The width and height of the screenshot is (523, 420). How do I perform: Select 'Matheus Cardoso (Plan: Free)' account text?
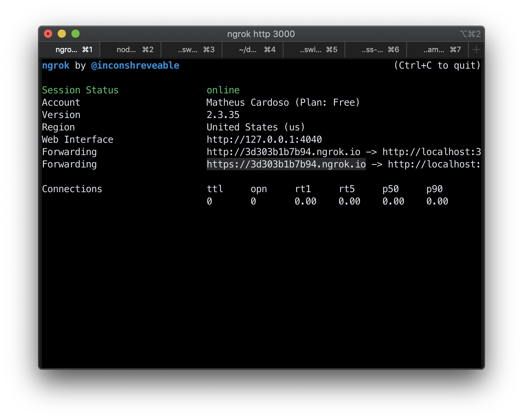(283, 103)
